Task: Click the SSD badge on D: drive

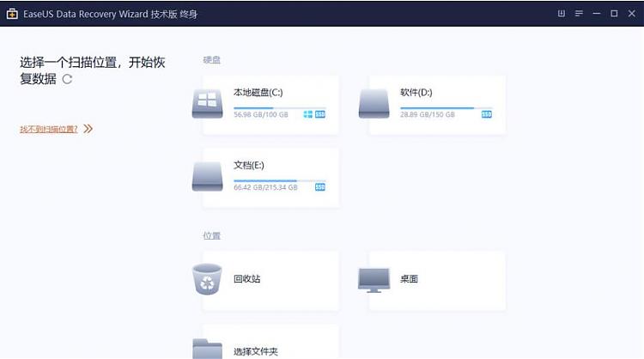Action: tap(487, 114)
